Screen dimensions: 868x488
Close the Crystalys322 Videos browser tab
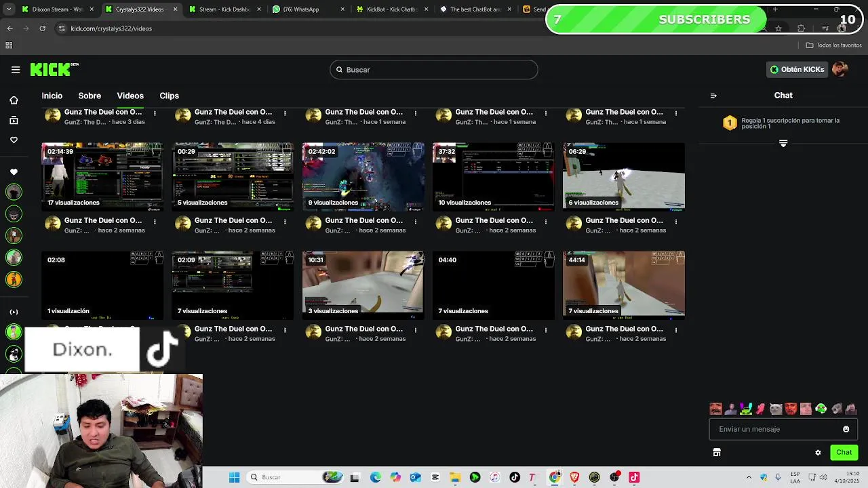coord(176,9)
